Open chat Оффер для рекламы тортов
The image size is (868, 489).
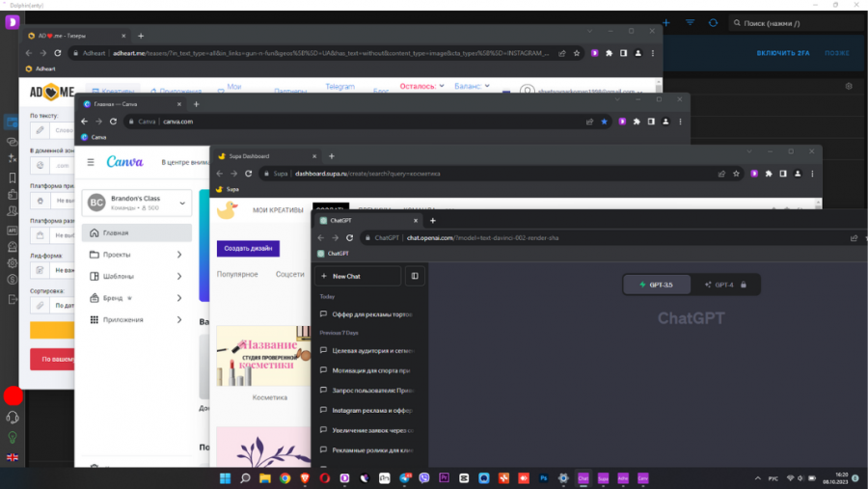(x=367, y=314)
